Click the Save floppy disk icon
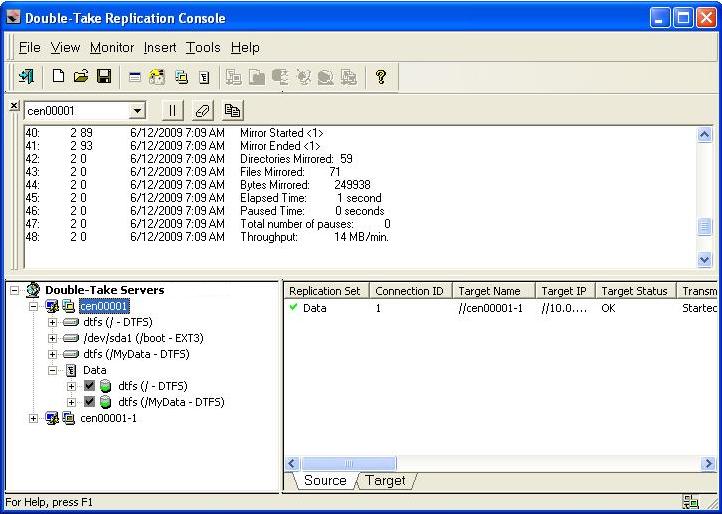 (103, 76)
